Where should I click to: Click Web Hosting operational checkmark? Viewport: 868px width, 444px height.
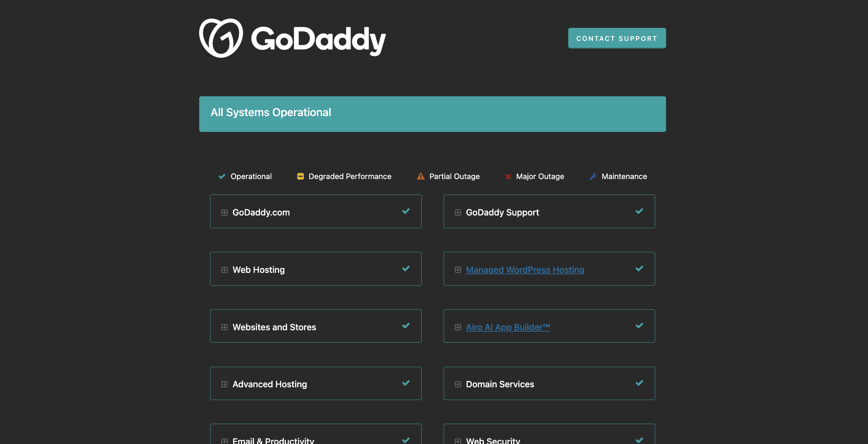tap(406, 268)
